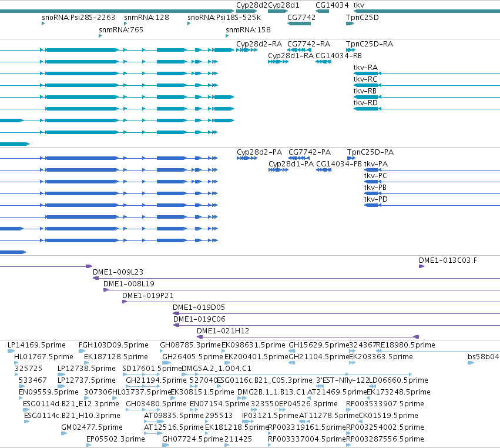Click the tkv-PD protein label

(376, 199)
